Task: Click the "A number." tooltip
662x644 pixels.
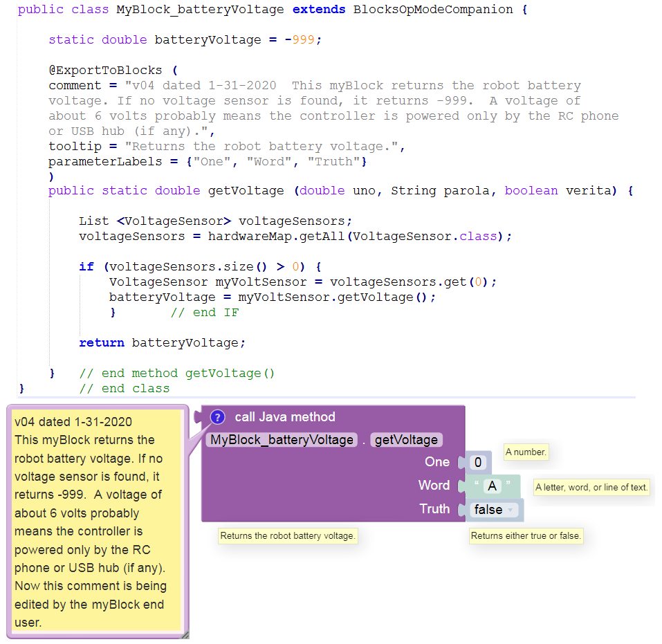Action: point(526,452)
